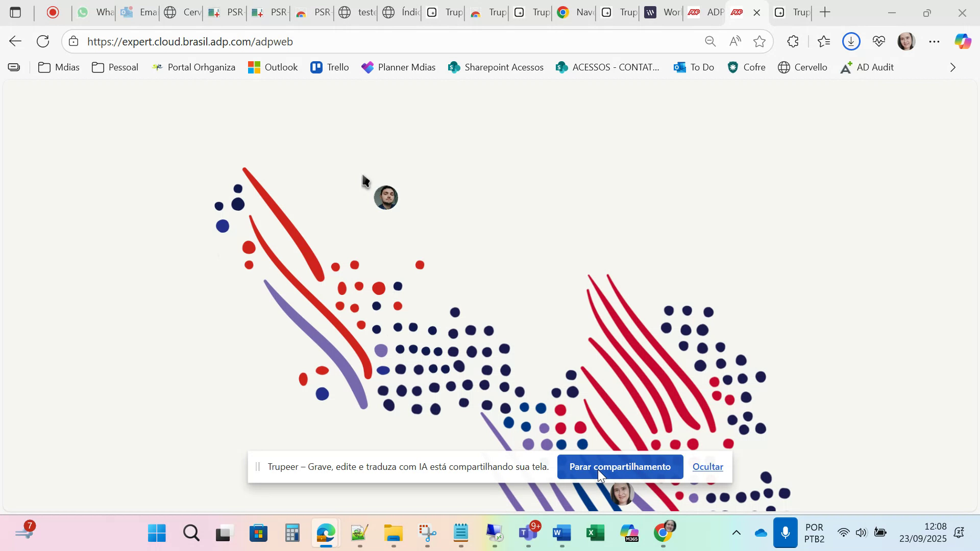
Task: Click the Parar compartilhamento button
Action: pos(620,467)
